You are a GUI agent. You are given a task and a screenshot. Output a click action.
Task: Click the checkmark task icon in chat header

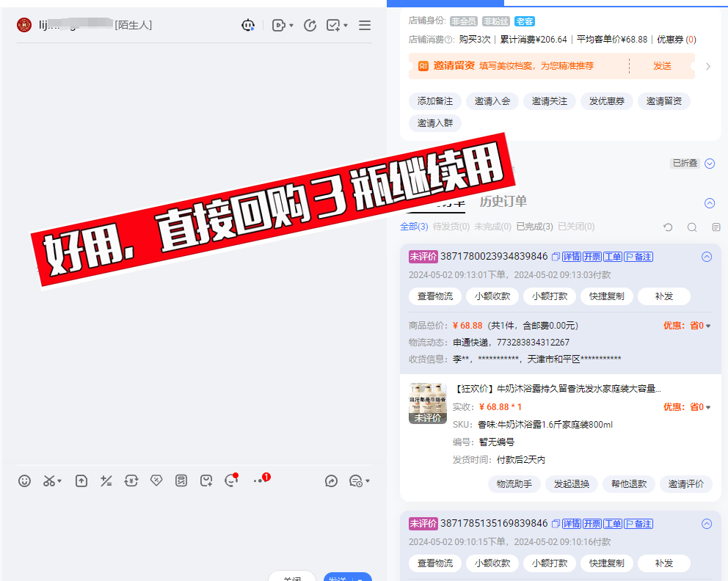point(333,25)
